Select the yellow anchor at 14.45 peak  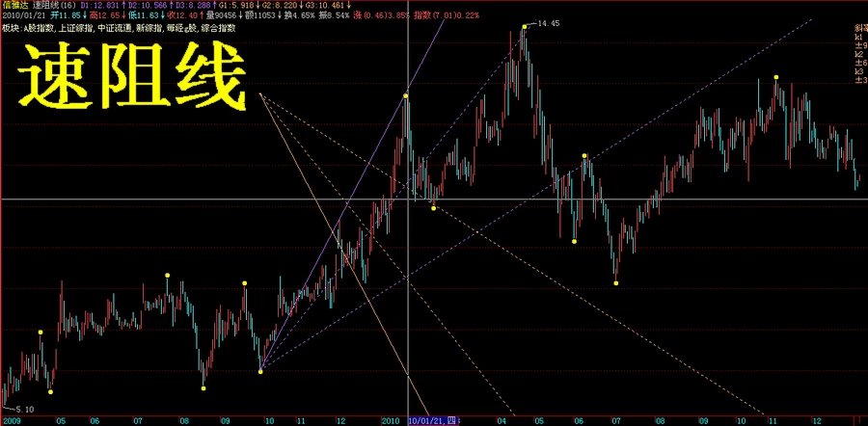pos(525,26)
